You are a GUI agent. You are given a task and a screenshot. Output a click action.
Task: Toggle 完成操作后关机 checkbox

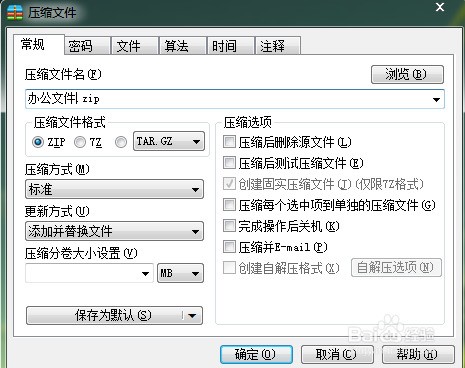(x=229, y=226)
